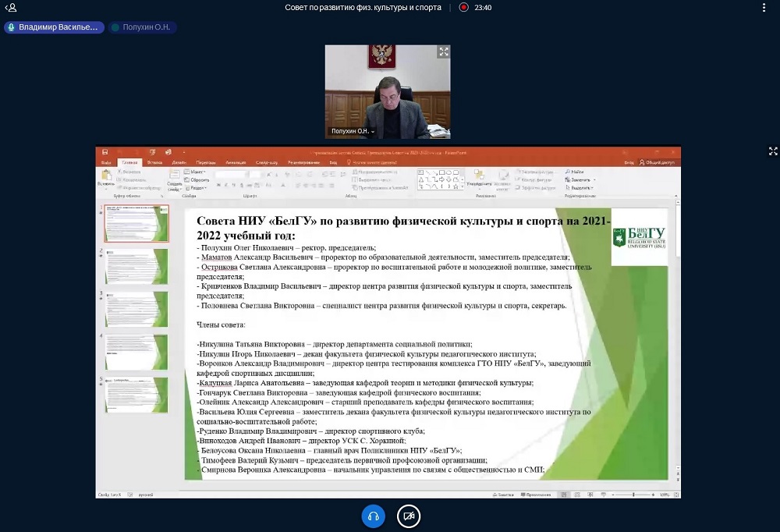Click the Paste icon in ribbon
Image resolution: width=780 pixels, height=532 pixels.
105,177
